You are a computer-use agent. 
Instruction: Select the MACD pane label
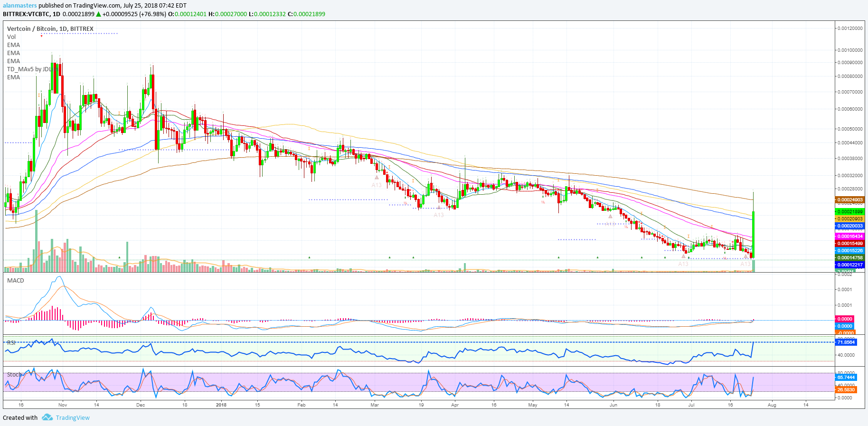pyautogui.click(x=16, y=281)
